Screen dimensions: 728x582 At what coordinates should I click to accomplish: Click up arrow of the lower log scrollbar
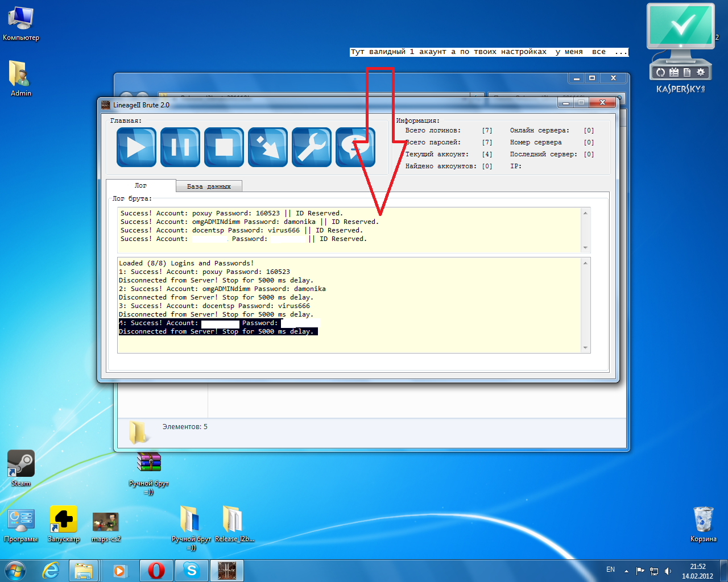pos(585,263)
